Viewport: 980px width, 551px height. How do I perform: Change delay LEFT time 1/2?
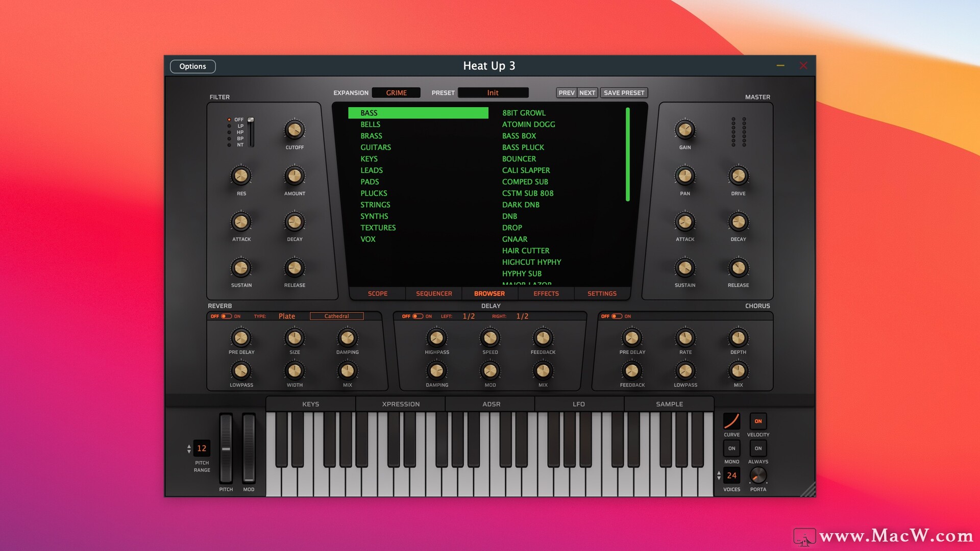click(x=469, y=316)
